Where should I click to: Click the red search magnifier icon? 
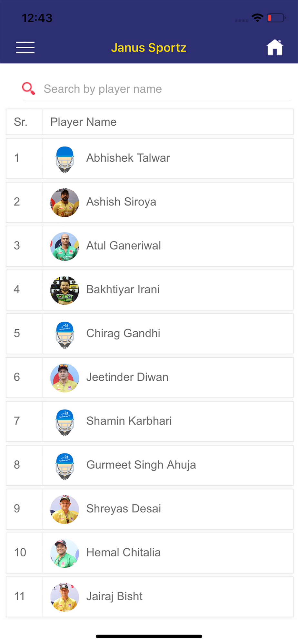click(x=28, y=89)
